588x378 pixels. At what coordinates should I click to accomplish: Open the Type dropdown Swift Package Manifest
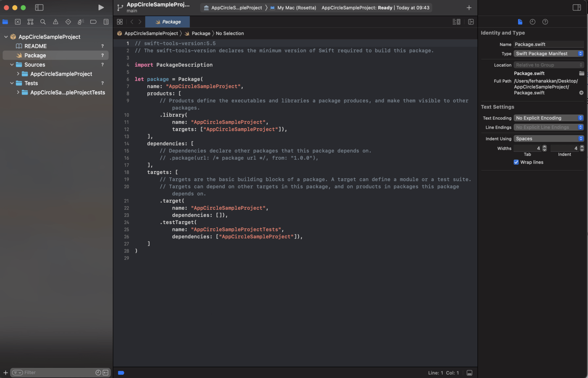point(549,54)
